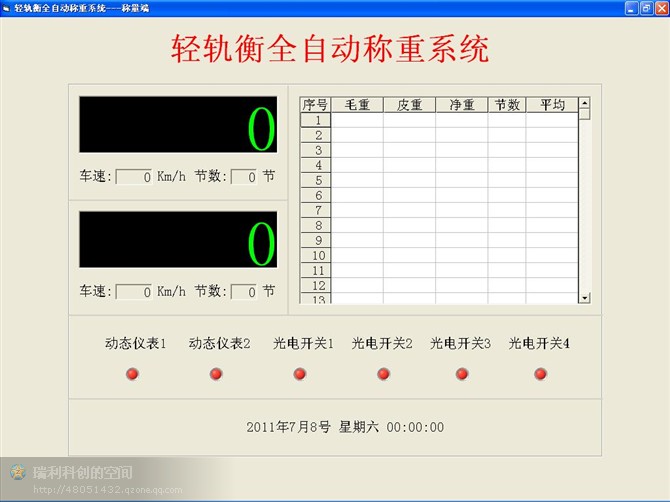Click the 光电开关2 red status light
670x502 pixels.
pos(383,374)
